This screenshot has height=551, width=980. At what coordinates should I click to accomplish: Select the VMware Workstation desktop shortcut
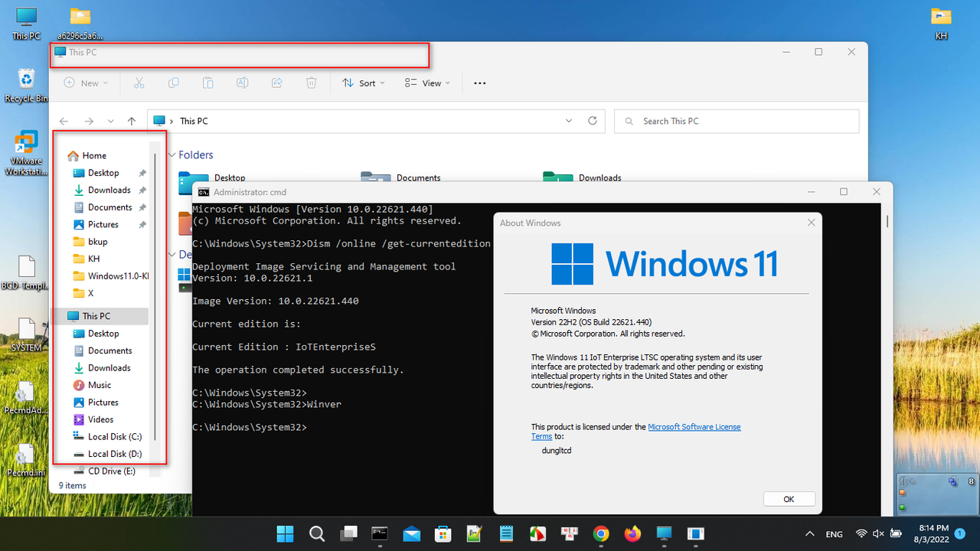tap(27, 154)
